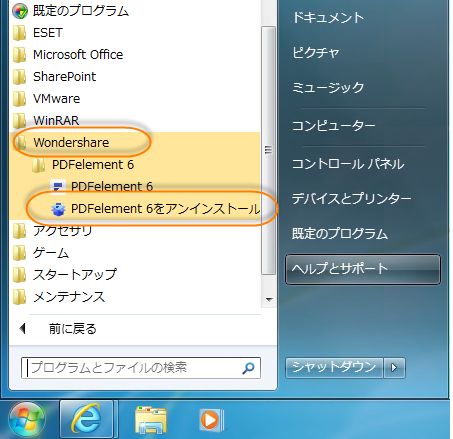The width and height of the screenshot is (453, 439).
Task: Click the PDFelement 6 application icon
Action: pyautogui.click(x=58, y=186)
